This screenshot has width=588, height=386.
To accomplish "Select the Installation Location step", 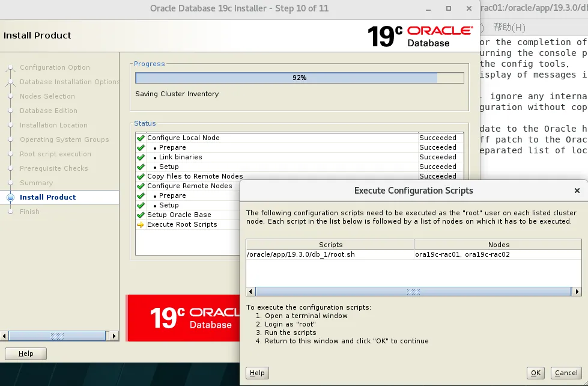I will [53, 125].
